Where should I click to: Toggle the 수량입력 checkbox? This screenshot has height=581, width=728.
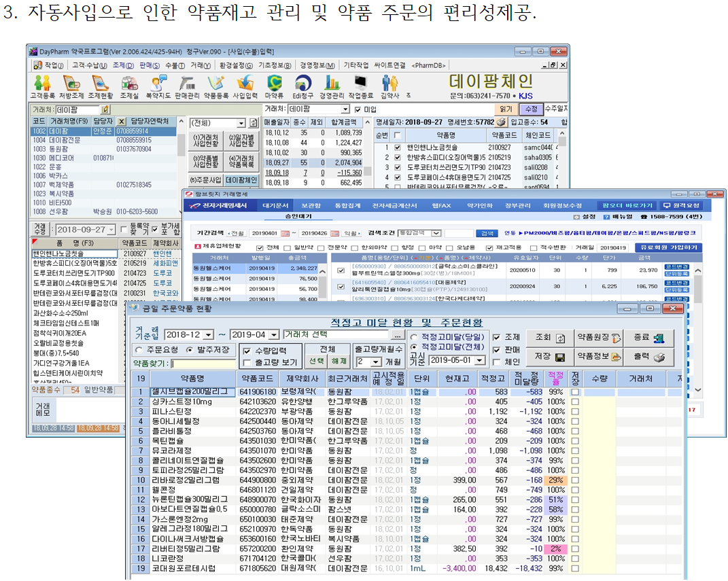click(x=247, y=351)
